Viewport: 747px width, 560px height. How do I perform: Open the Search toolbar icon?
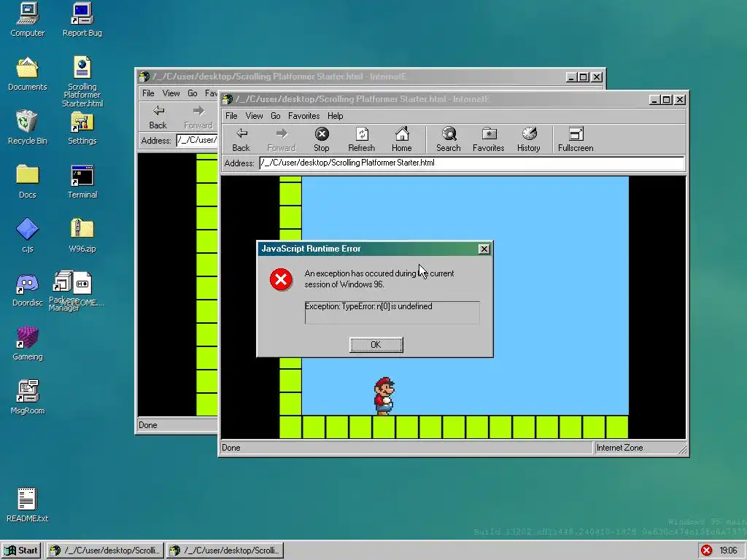[x=449, y=139]
